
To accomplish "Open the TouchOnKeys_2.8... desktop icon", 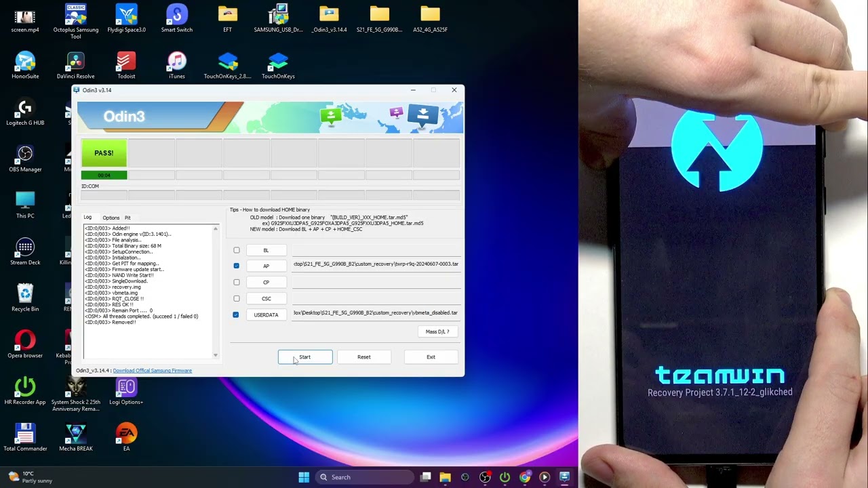I will (x=228, y=65).
